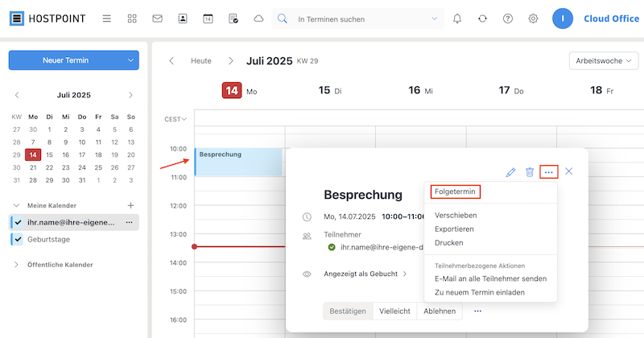This screenshot has height=338, width=644.
Task: Select highlighted date 14 in mini calendar
Action: (x=33, y=155)
